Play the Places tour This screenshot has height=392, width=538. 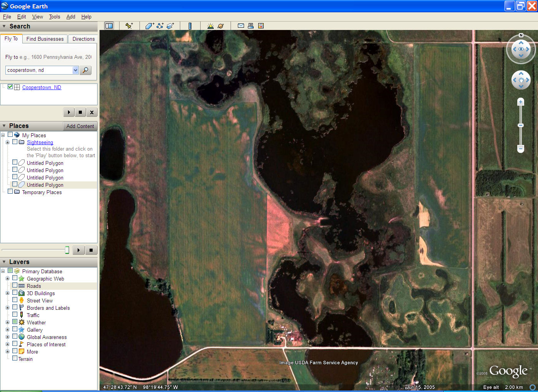click(x=78, y=250)
